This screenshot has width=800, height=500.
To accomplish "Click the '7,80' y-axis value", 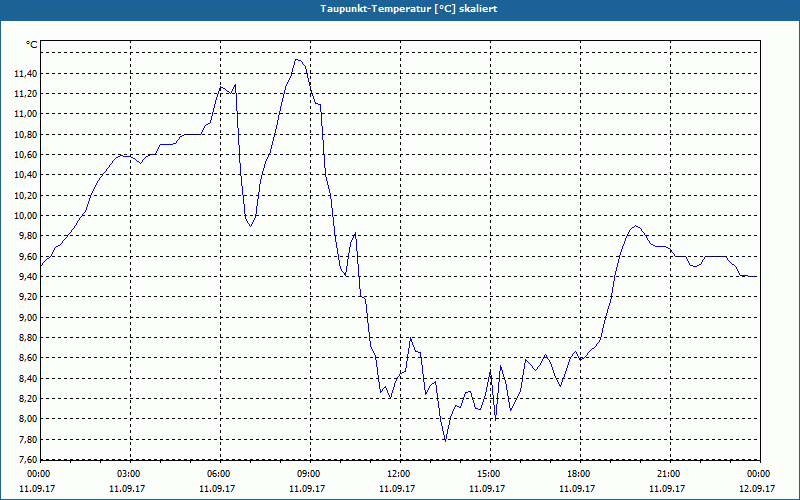I will pos(28,440).
